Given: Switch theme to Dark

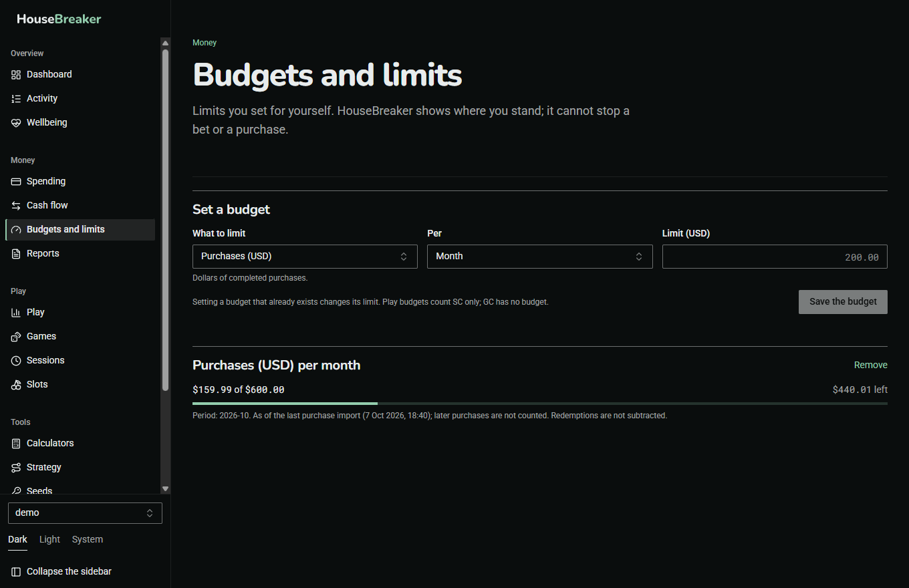Looking at the screenshot, I should click(x=17, y=539).
